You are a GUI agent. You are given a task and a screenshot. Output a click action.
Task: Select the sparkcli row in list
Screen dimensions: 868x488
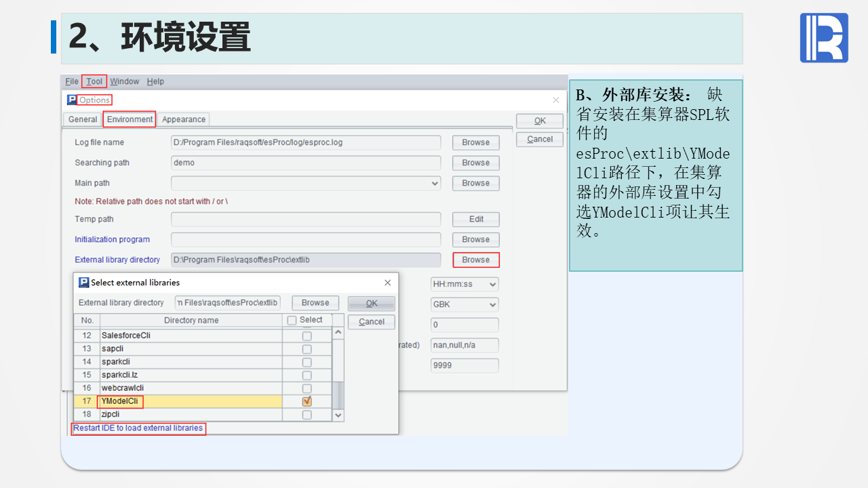[190, 362]
